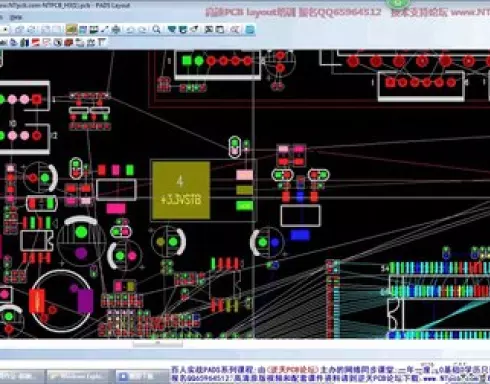Click the first taskbar button at bottom left
Viewport: 490px width, 384px height.
[21, 376]
